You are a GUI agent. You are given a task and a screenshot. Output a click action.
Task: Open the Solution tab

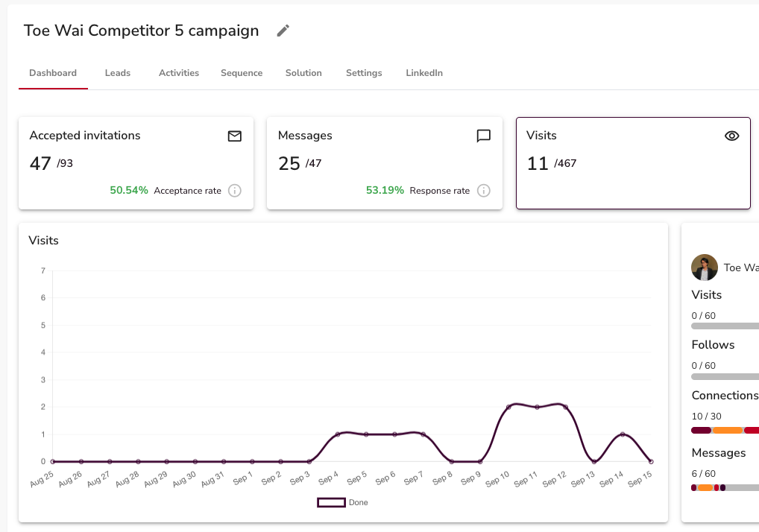click(303, 73)
